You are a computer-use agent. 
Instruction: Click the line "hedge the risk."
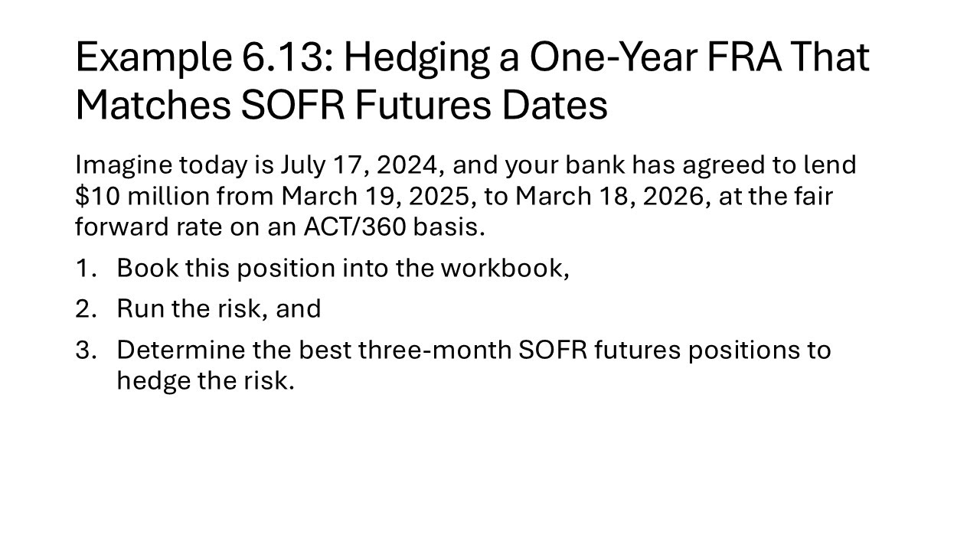pos(205,380)
